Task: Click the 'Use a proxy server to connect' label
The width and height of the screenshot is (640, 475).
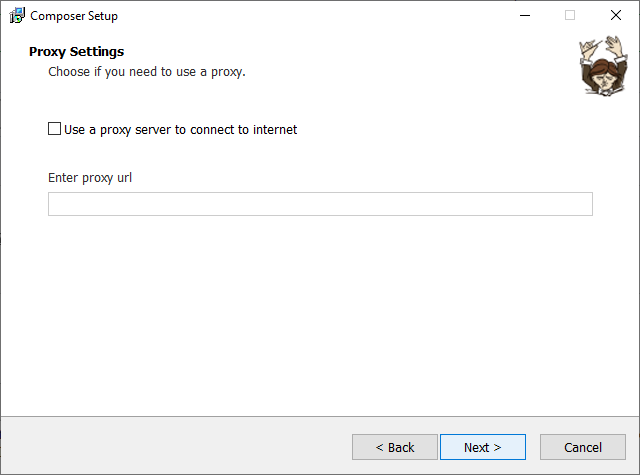Action: pos(180,129)
